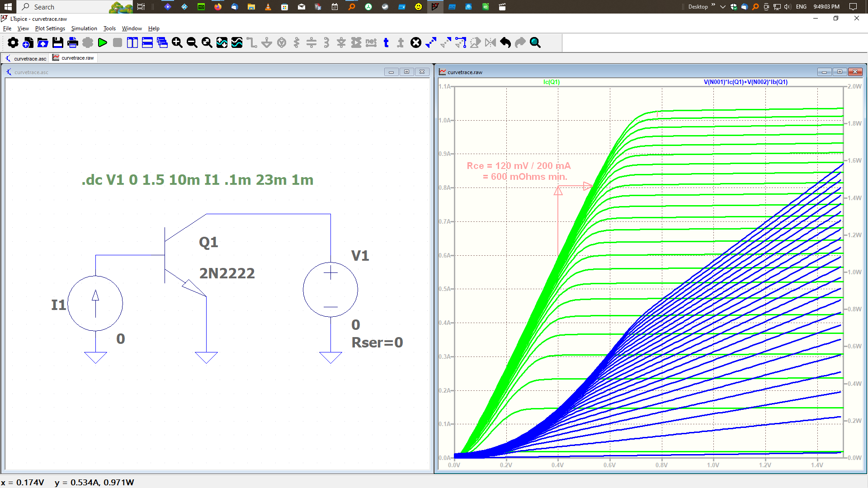This screenshot has width=868, height=488.
Task: Tile windows horizontally using the toolbar icon
Action: (147, 42)
